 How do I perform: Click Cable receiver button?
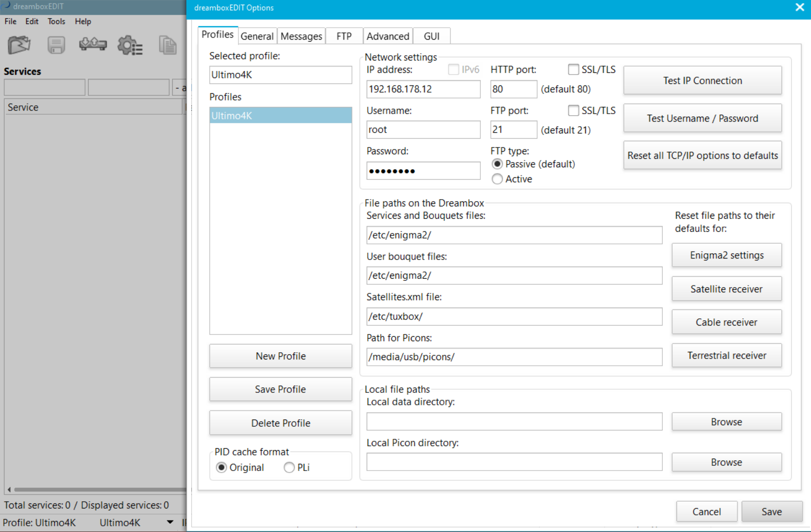click(x=727, y=322)
